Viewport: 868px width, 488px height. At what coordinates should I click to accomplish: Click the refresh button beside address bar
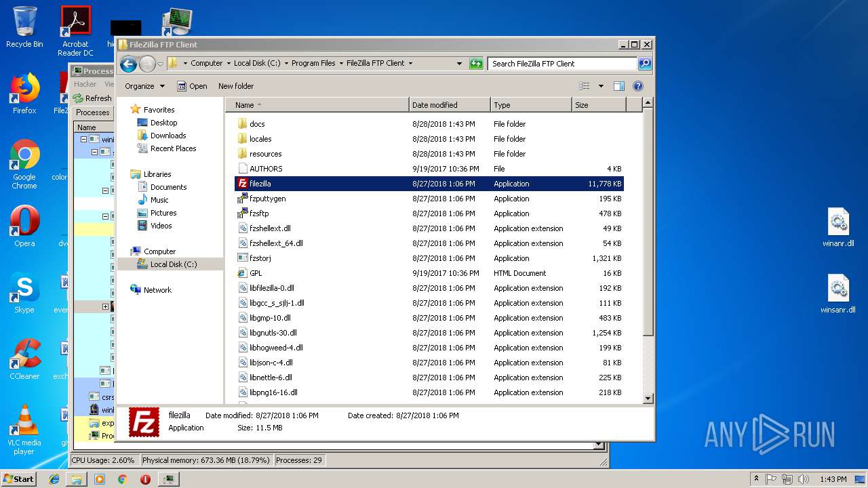(x=476, y=64)
